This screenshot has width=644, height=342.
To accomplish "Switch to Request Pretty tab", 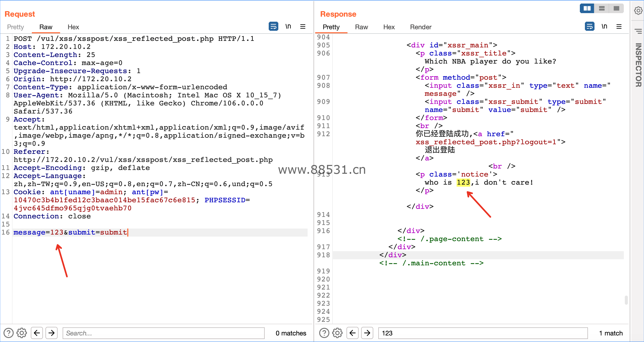I will 15,27.
